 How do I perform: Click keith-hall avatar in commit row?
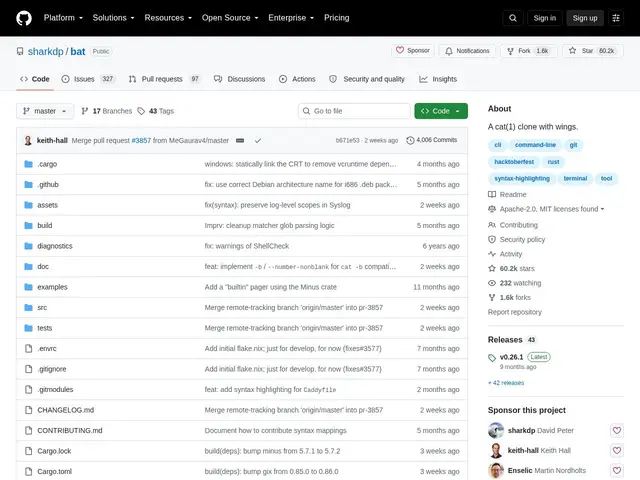pyautogui.click(x=28, y=140)
